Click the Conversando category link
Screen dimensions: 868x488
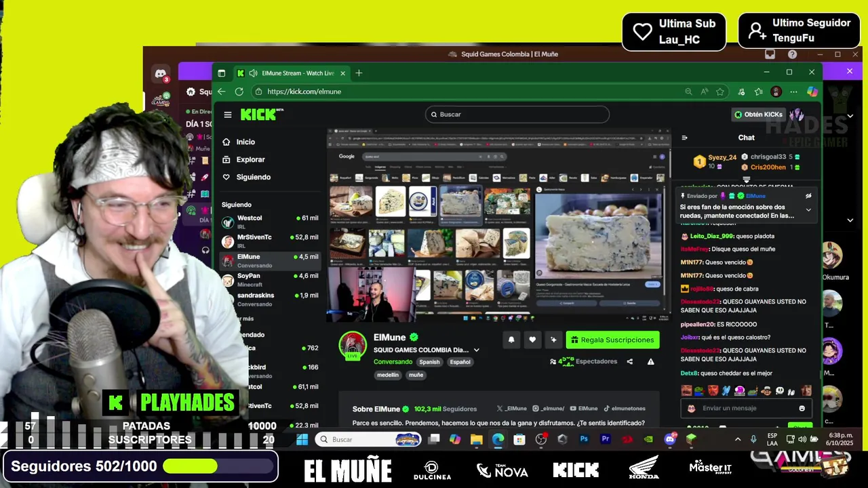click(x=393, y=362)
